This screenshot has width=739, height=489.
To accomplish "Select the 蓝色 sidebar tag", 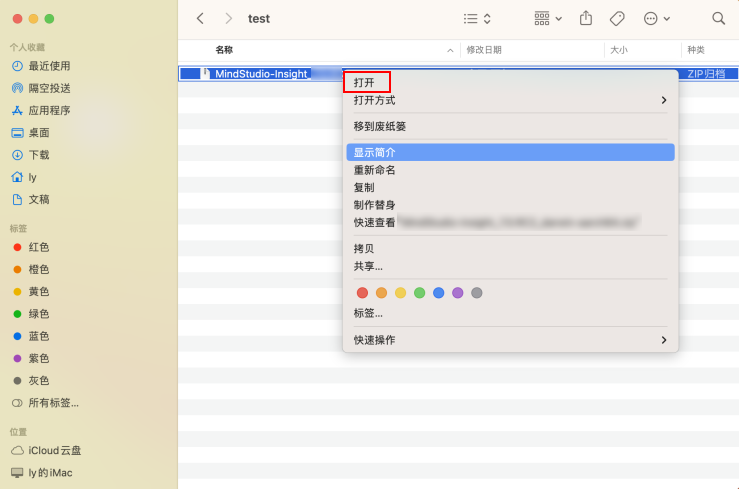I will (31, 336).
